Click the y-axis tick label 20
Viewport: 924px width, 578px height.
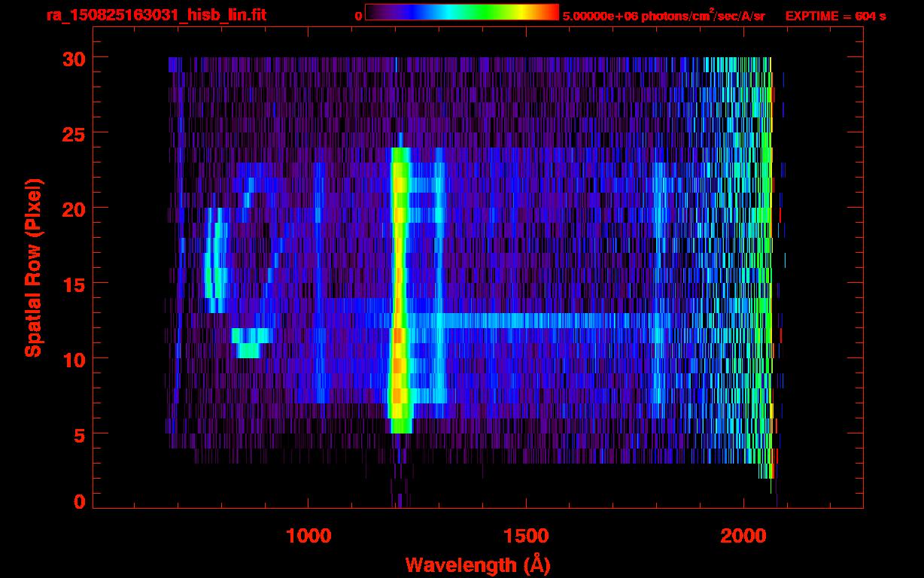pos(73,208)
